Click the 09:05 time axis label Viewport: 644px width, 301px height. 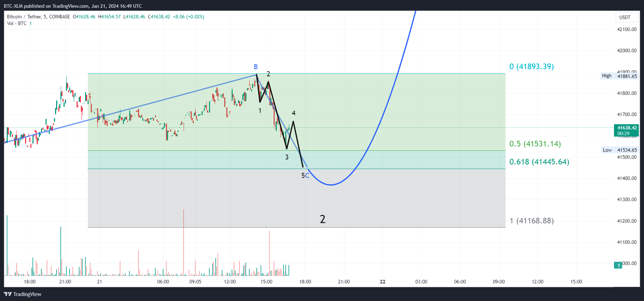coord(195,282)
